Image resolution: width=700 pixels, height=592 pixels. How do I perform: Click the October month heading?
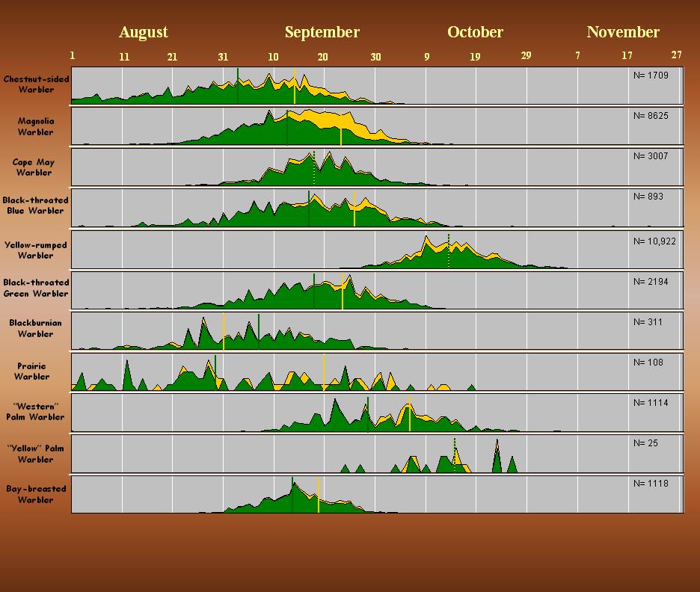475,32
